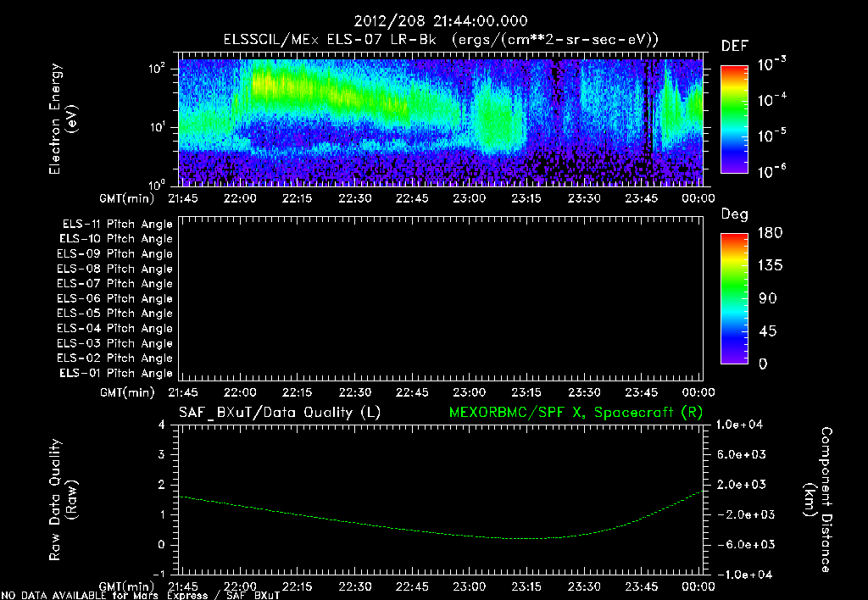The image size is (868, 600).
Task: Click the 135 value on Deg scale
Action: [x=770, y=266]
